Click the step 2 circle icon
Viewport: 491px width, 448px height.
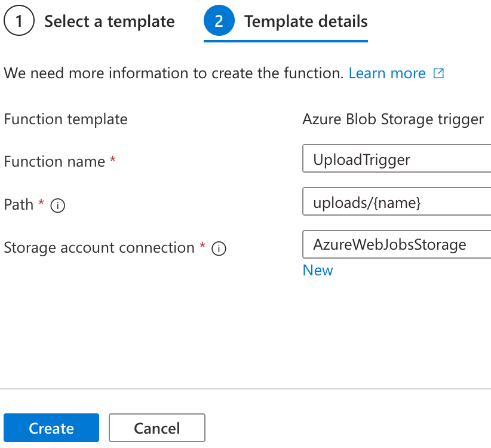click(x=219, y=22)
